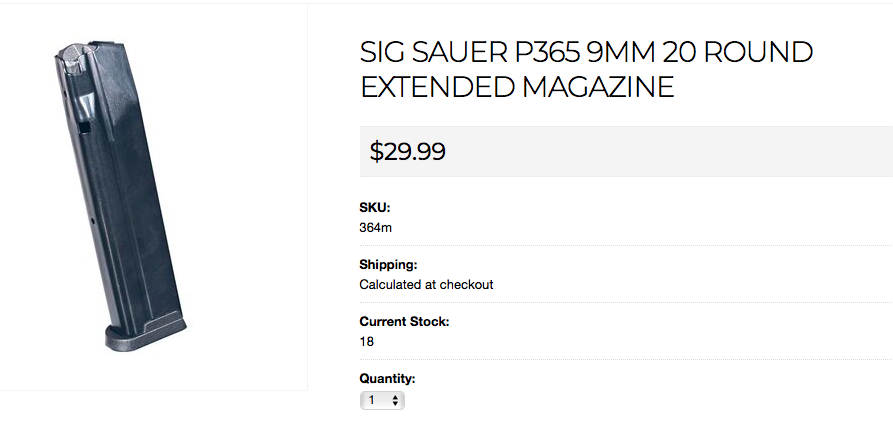Click the magazine product image
893x430 pixels.
[x=120, y=200]
